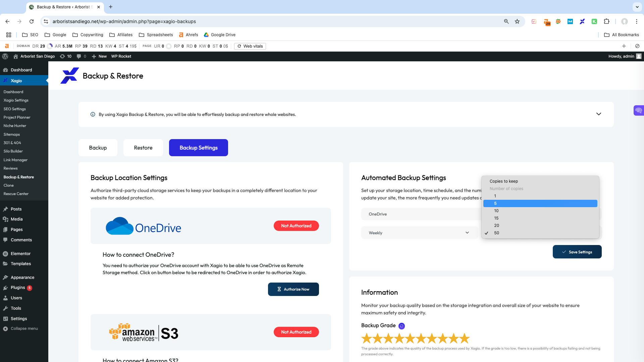
Task: Open the OneDrive storage location dropdown
Action: pyautogui.click(x=421, y=214)
